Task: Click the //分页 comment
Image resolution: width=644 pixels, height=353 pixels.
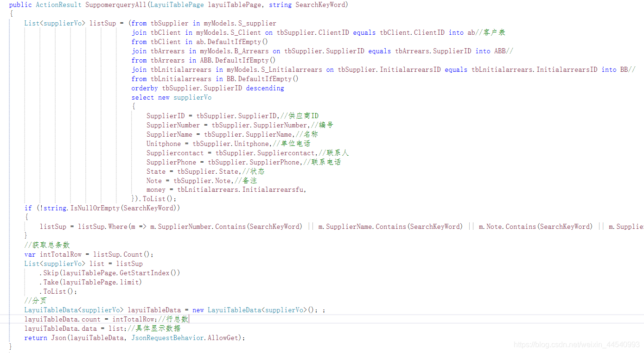Action: (36, 301)
